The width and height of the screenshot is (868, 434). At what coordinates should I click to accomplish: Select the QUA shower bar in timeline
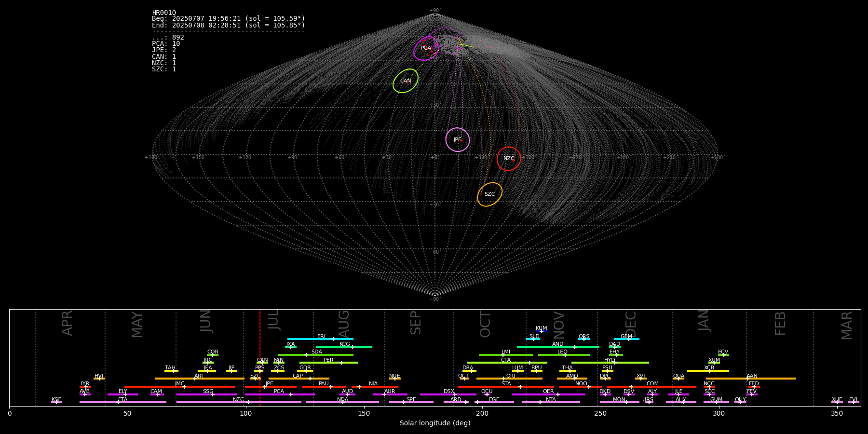(678, 379)
